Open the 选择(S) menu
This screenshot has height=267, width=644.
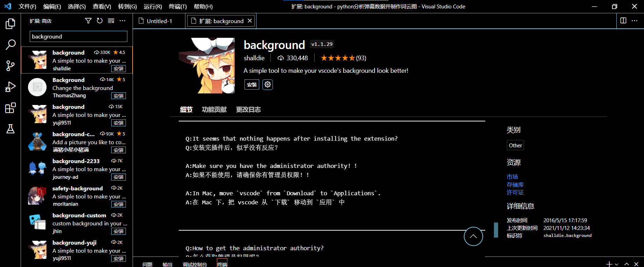(77, 7)
